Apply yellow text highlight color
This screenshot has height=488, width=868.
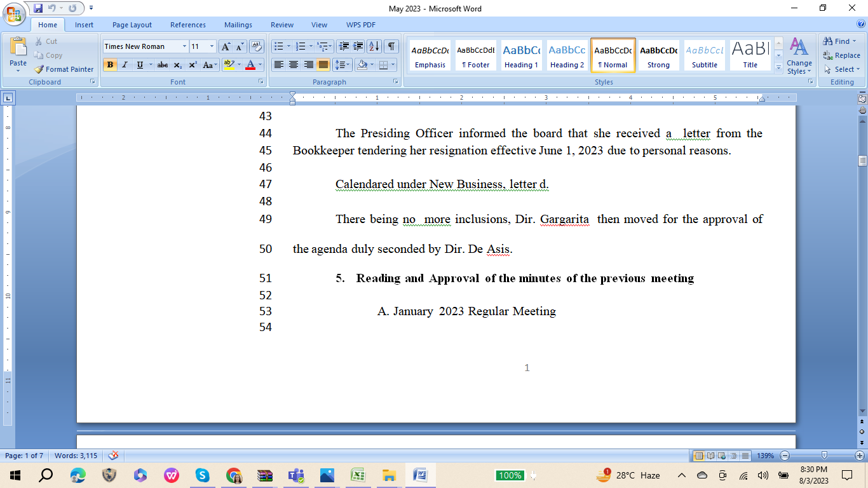pos(228,65)
